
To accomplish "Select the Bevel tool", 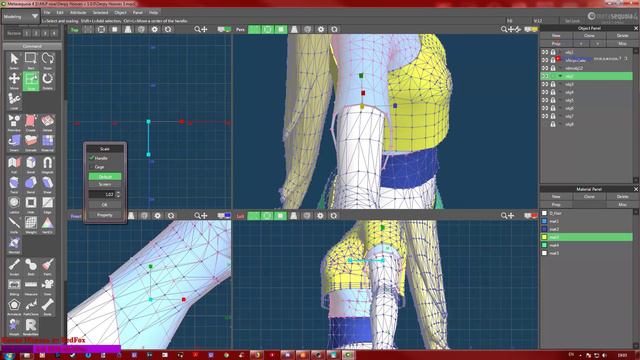I will (31, 164).
